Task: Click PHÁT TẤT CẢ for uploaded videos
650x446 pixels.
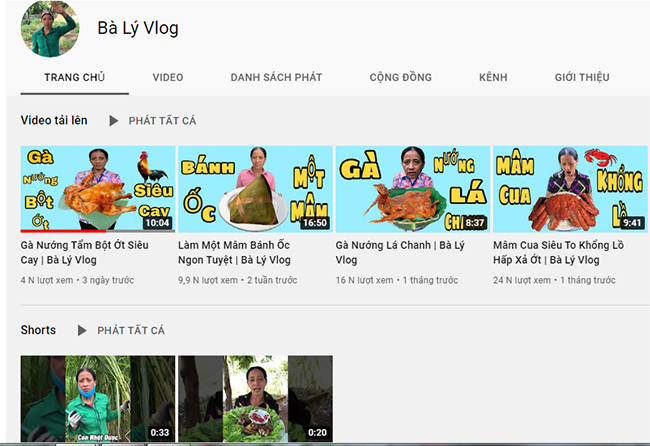Action: (162, 121)
